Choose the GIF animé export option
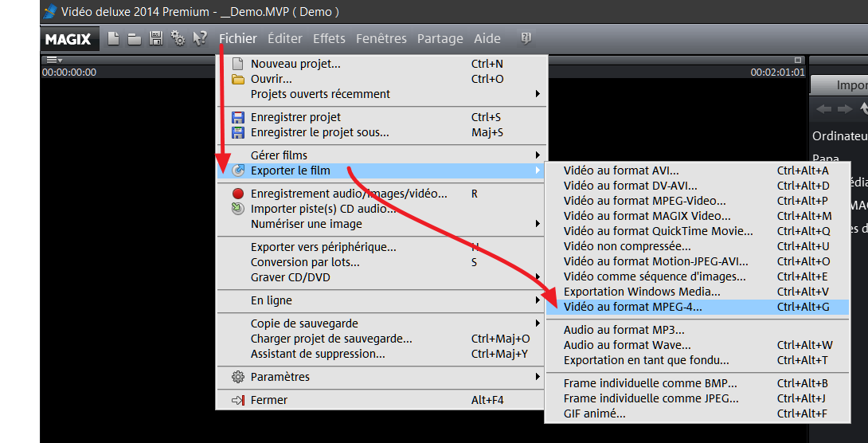Screen dimensions: 868x443 tap(594, 414)
